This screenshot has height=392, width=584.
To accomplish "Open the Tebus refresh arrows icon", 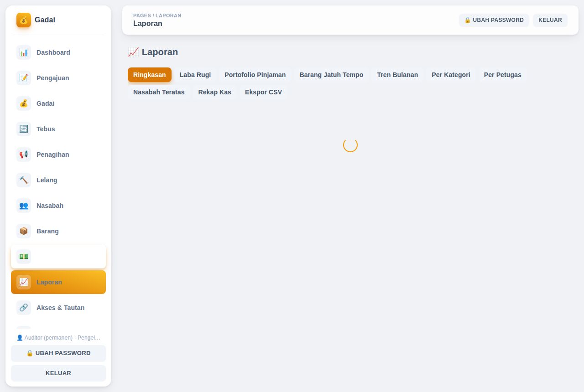I will coord(24,129).
